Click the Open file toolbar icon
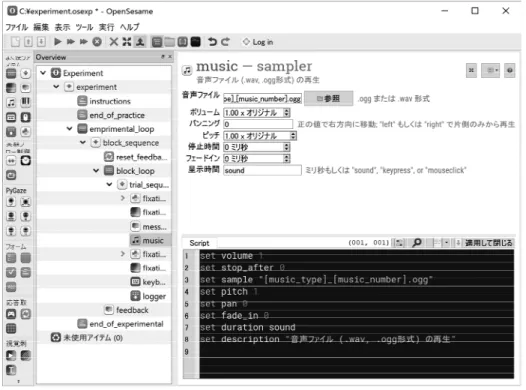This screenshot has height=390, width=526. coord(29,42)
